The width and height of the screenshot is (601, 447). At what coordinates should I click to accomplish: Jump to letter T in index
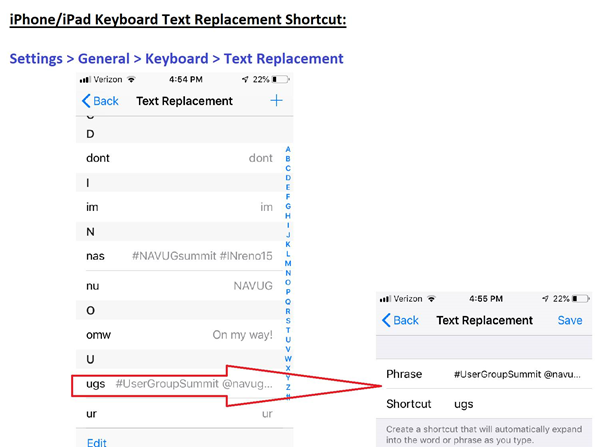(288, 330)
